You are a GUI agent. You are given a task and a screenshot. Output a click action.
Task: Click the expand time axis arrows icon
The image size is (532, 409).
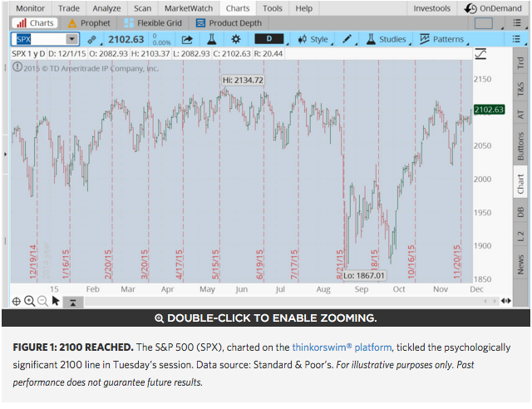[506, 301]
